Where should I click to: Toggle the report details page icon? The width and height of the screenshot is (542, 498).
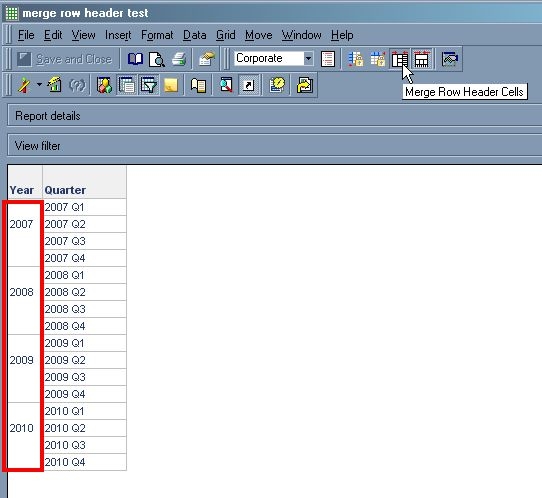[x=127, y=85]
